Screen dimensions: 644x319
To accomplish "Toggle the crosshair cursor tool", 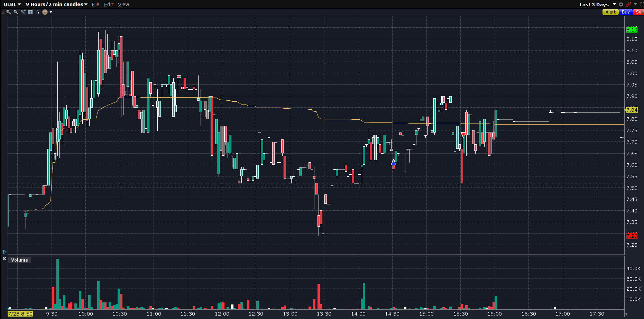I will tap(45, 12).
